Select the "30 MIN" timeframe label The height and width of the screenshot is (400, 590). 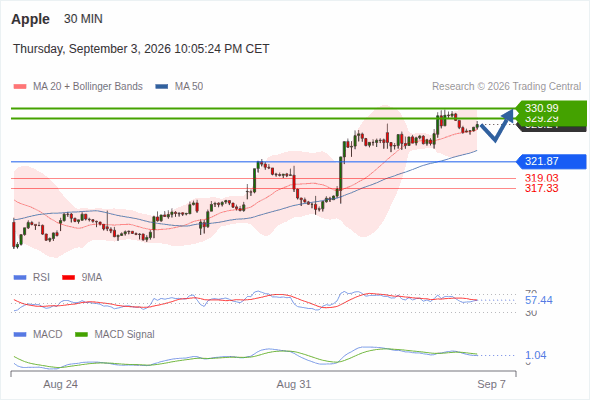click(83, 19)
